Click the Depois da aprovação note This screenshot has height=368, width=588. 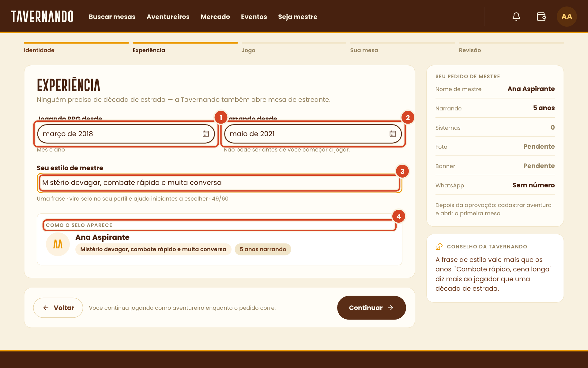pyautogui.click(x=493, y=209)
